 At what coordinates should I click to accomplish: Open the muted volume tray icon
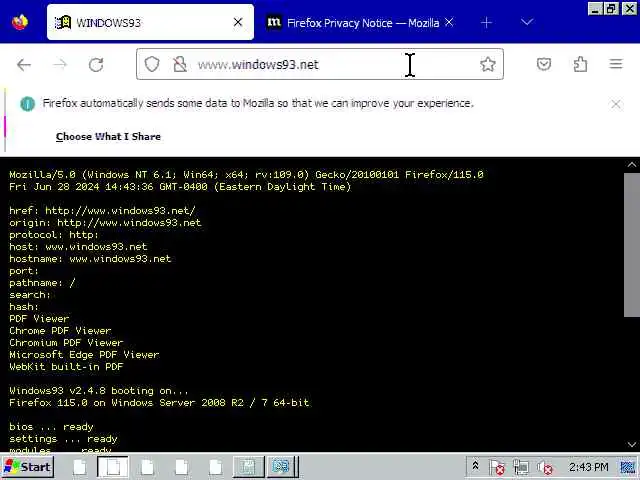[x=544, y=468]
